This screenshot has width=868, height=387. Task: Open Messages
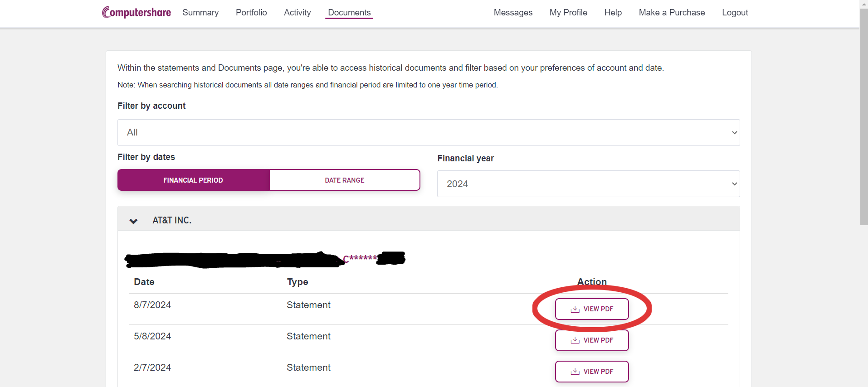[x=513, y=13]
